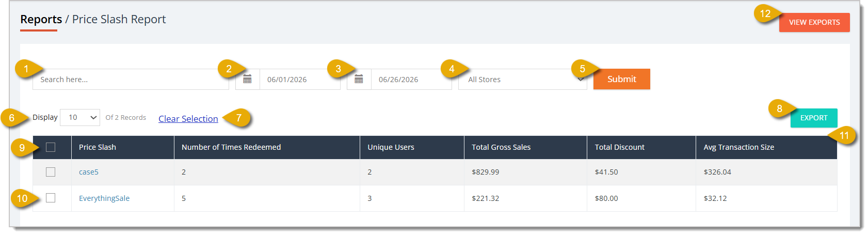The height and width of the screenshot is (235, 868).
Task: Open the All Stores dropdown
Action: 522,79
